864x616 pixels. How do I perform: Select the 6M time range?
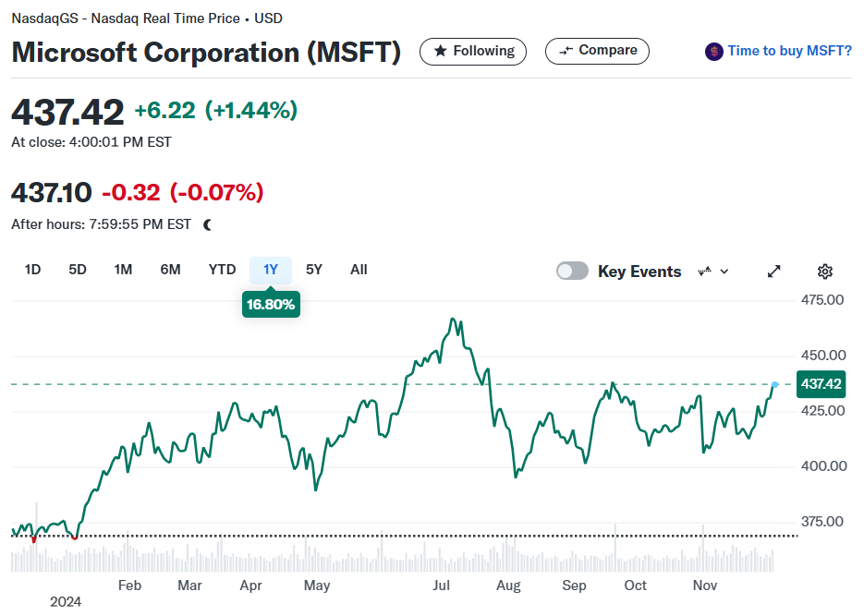click(x=170, y=270)
